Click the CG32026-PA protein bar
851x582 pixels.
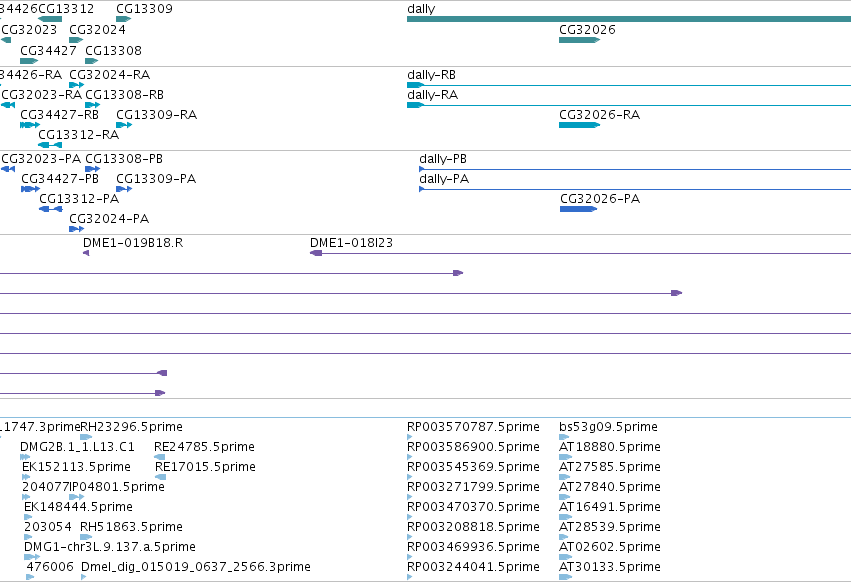[x=579, y=209]
